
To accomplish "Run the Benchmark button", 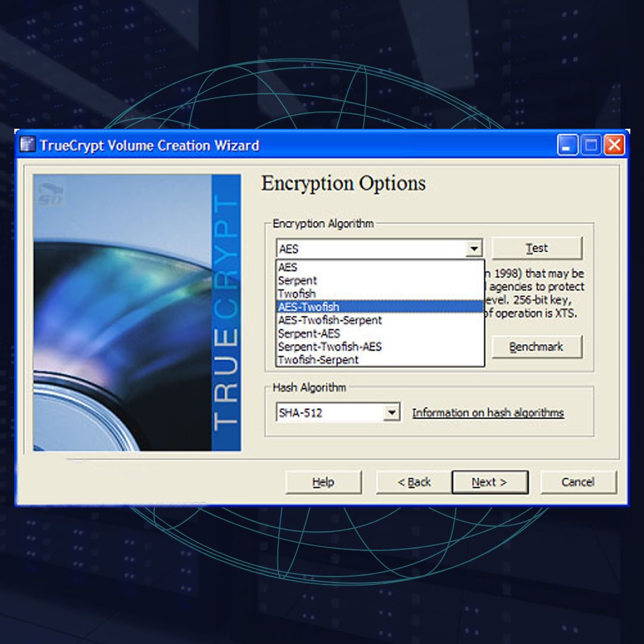I will [x=536, y=346].
